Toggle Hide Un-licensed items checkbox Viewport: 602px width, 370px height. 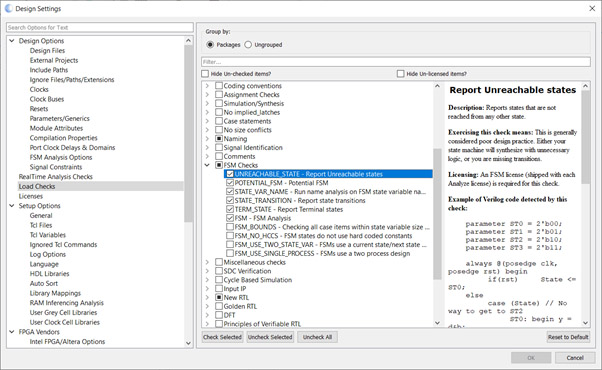coord(401,74)
